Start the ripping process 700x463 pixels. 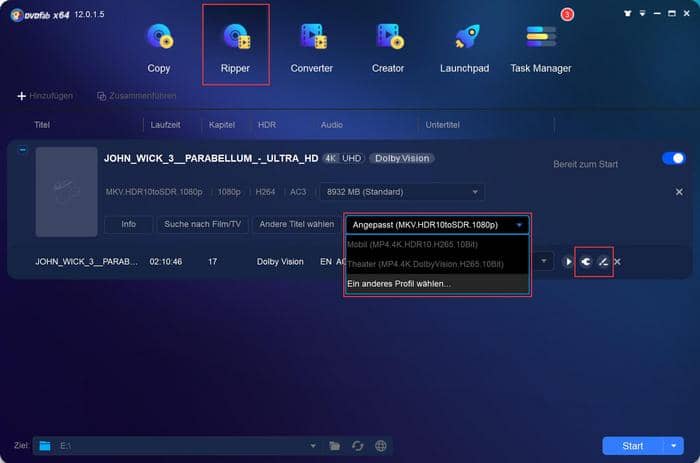click(633, 446)
